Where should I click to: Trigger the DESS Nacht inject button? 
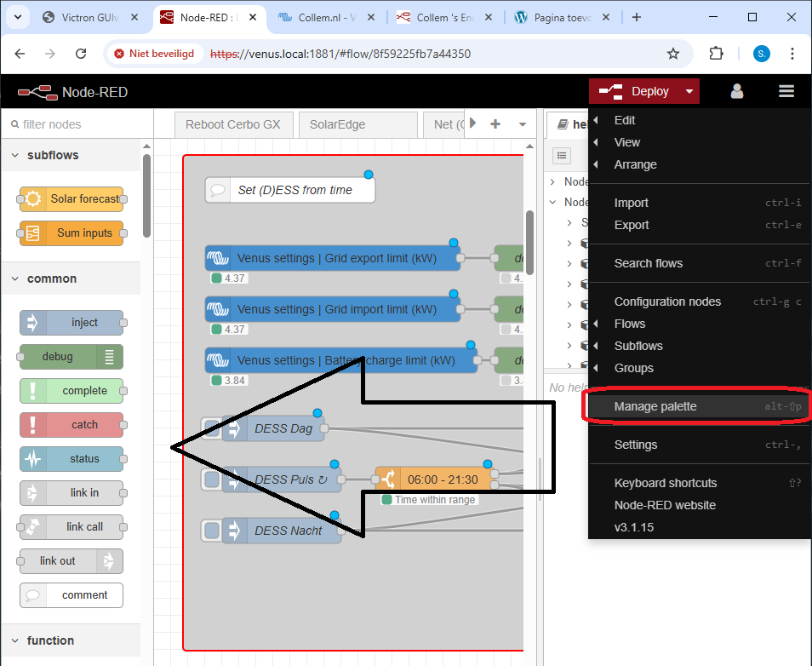212,531
